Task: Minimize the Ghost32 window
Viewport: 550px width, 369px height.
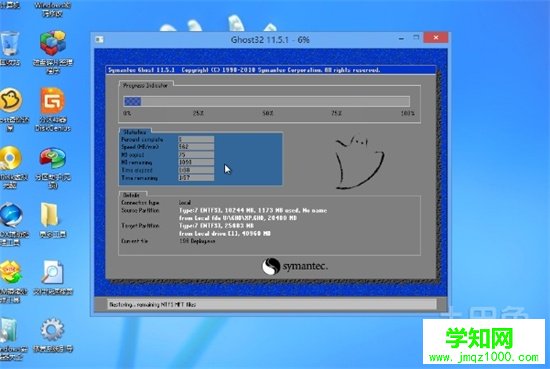Action: [x=401, y=38]
